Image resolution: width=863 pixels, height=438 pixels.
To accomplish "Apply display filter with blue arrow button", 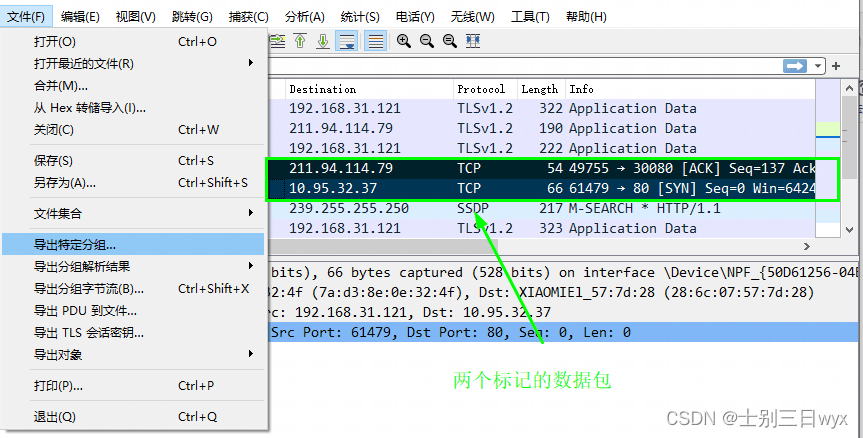I will click(795, 66).
